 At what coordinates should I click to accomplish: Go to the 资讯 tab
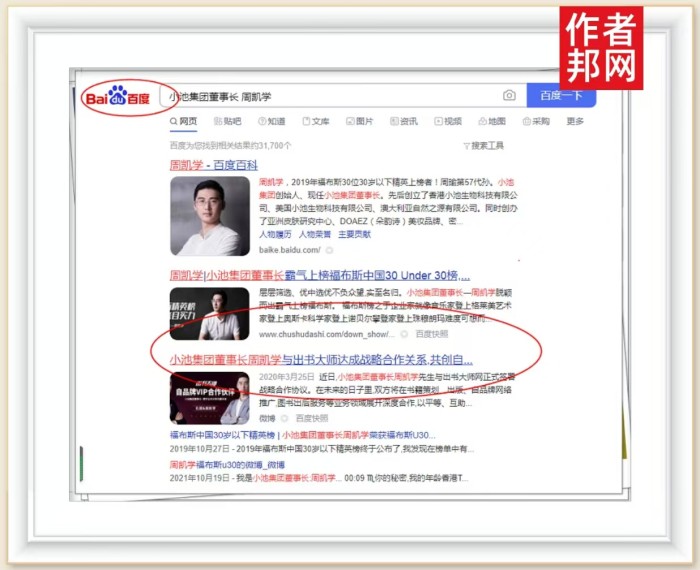pyautogui.click(x=404, y=122)
